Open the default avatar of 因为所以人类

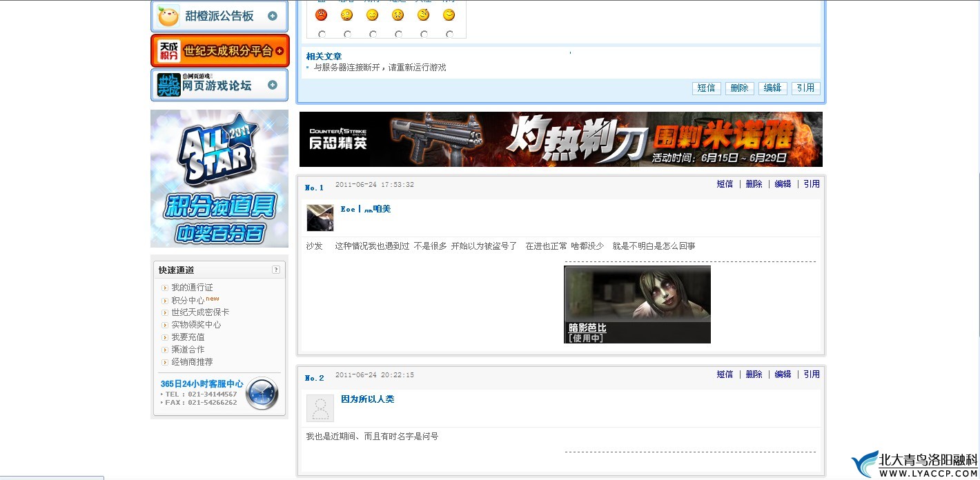(320, 408)
